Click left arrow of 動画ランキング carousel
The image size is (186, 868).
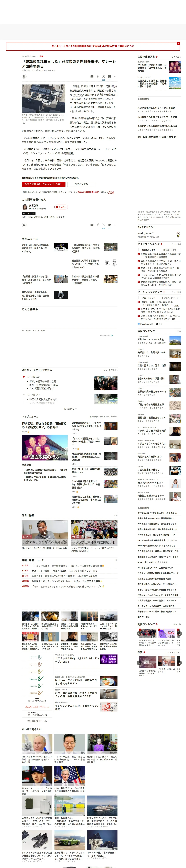(139, 634)
